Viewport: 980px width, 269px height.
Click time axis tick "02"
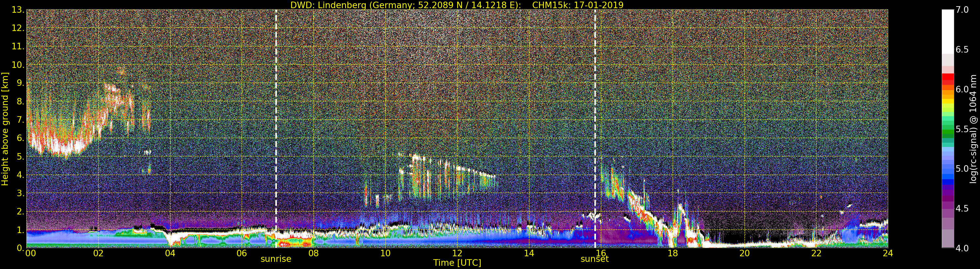[98, 253]
